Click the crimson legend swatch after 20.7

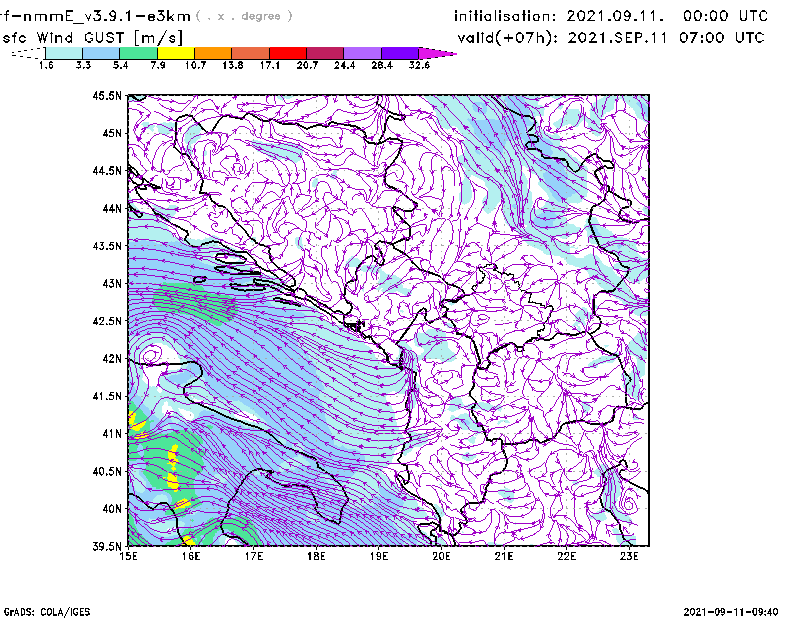[326, 53]
